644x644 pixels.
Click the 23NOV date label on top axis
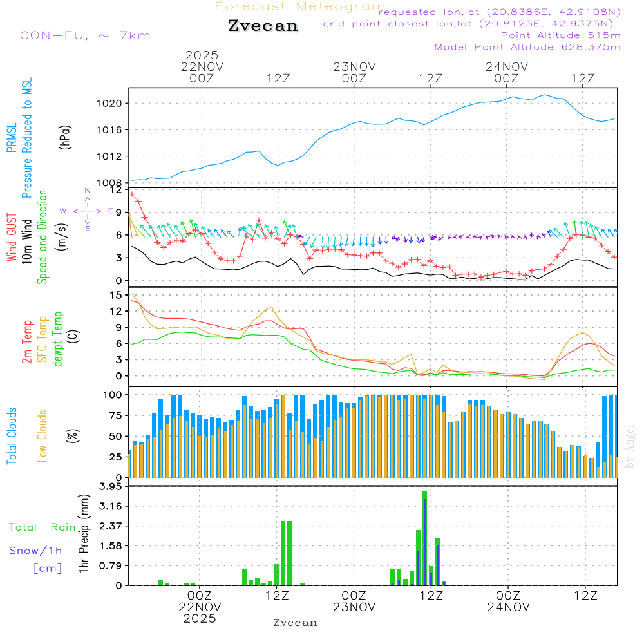point(354,66)
